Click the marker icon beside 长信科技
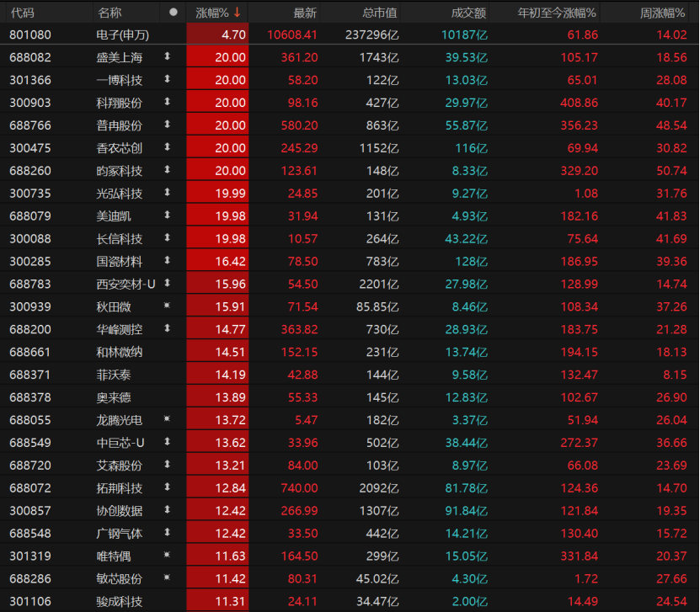Viewport: 700px width, 612px height. coord(167,237)
